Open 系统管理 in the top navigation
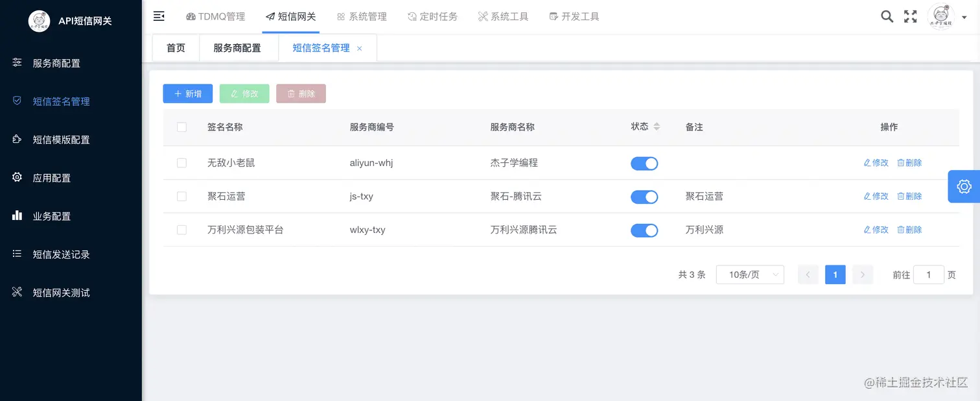 [362, 16]
